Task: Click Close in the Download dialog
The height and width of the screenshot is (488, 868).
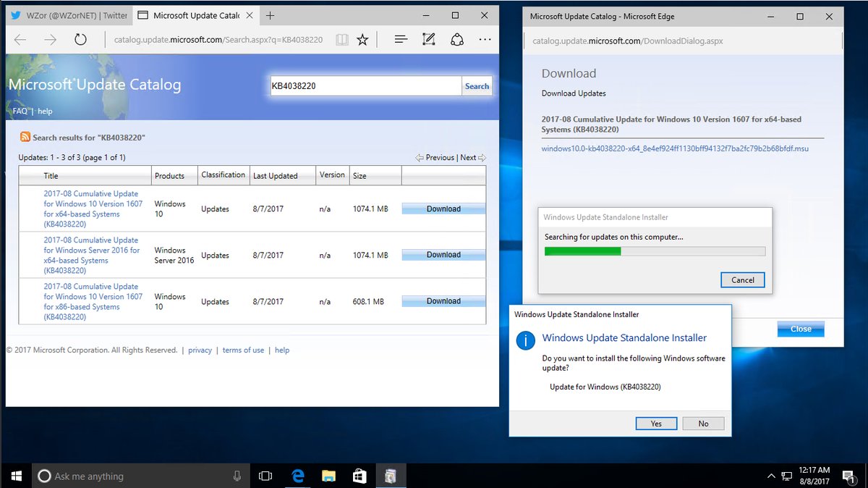Action: click(801, 329)
